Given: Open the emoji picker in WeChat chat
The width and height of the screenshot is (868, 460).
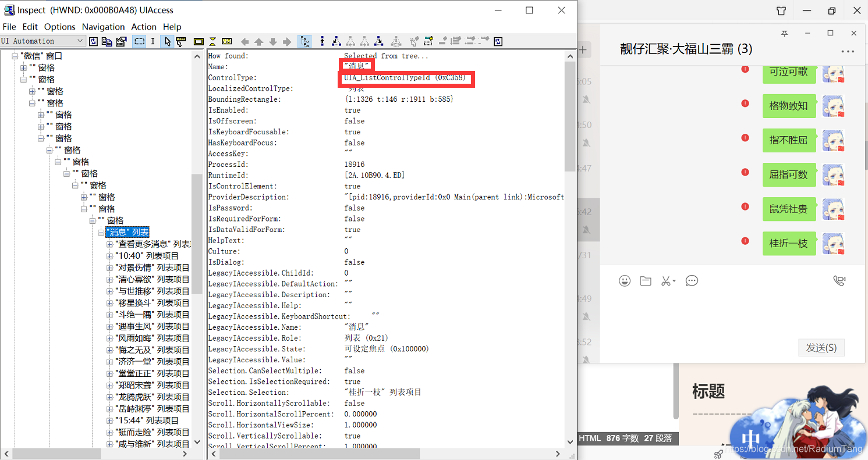Looking at the screenshot, I should pyautogui.click(x=625, y=281).
